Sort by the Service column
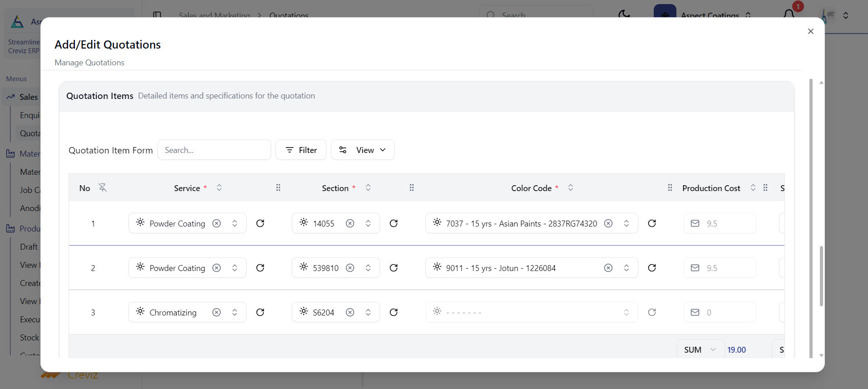The height and width of the screenshot is (389, 868). point(219,187)
